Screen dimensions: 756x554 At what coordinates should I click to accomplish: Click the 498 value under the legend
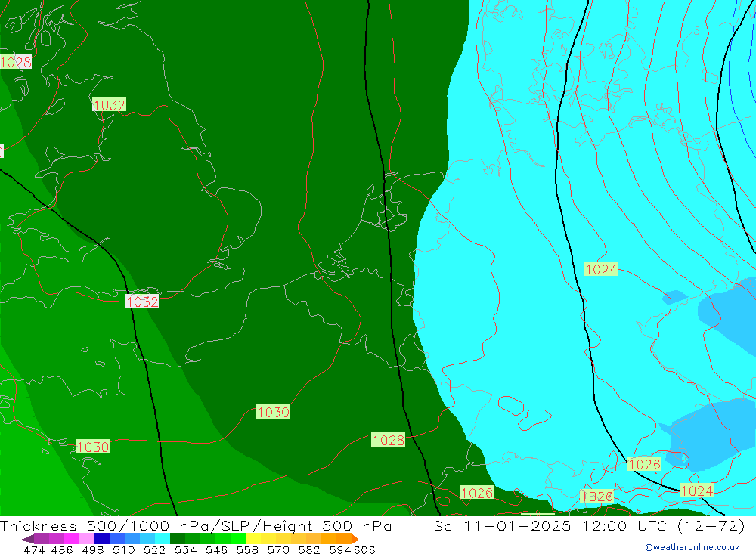[x=92, y=549]
